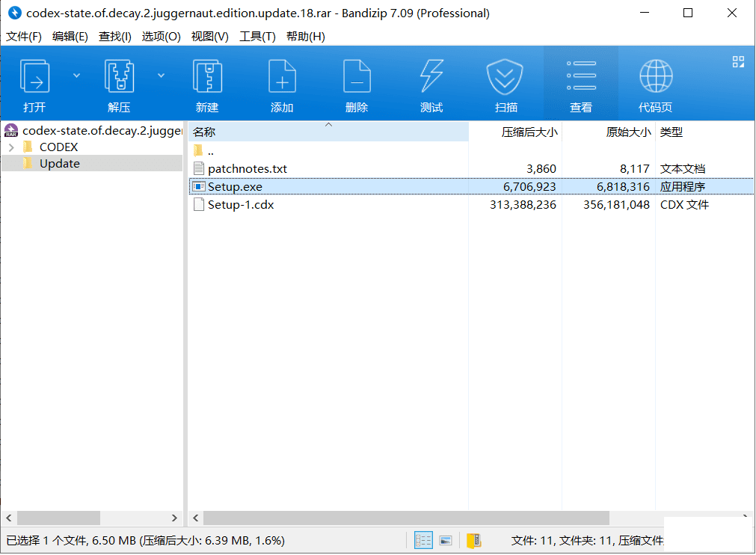
Task: Click the Bandizip logo in the title bar
Action: click(15, 13)
